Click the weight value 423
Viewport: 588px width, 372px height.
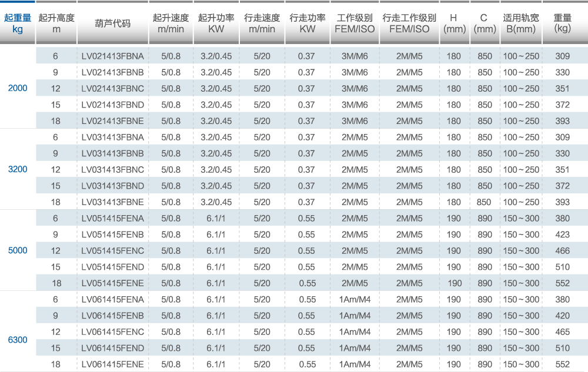coord(562,234)
